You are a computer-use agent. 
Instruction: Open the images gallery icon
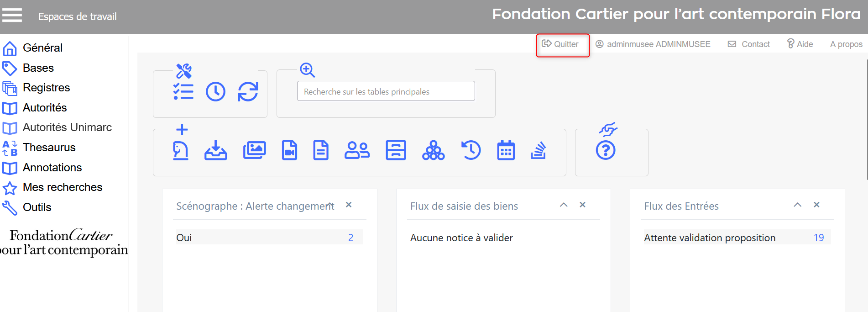pyautogui.click(x=255, y=150)
